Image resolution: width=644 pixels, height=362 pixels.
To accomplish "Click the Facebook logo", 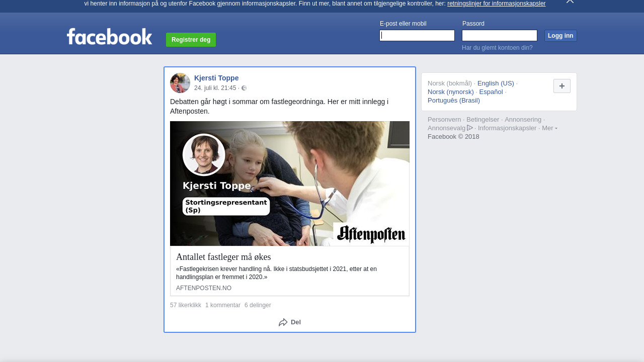I will pyautogui.click(x=109, y=37).
